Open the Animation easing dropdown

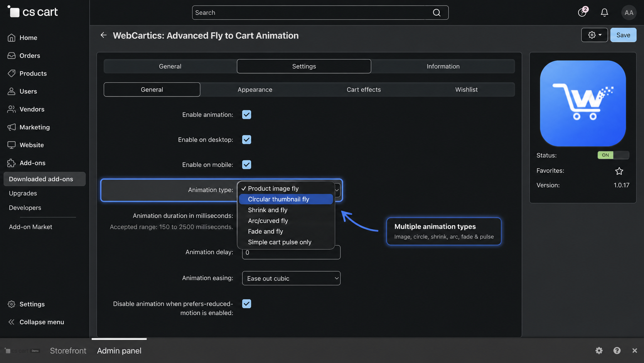pyautogui.click(x=291, y=278)
